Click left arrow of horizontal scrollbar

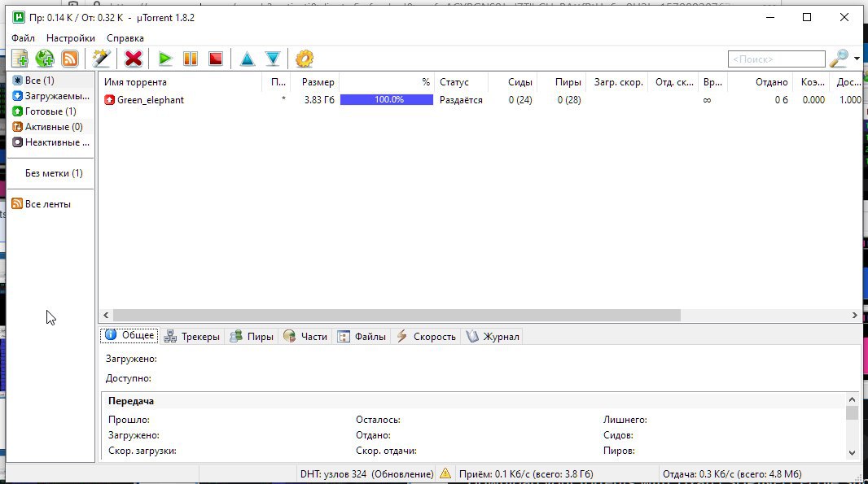106,316
